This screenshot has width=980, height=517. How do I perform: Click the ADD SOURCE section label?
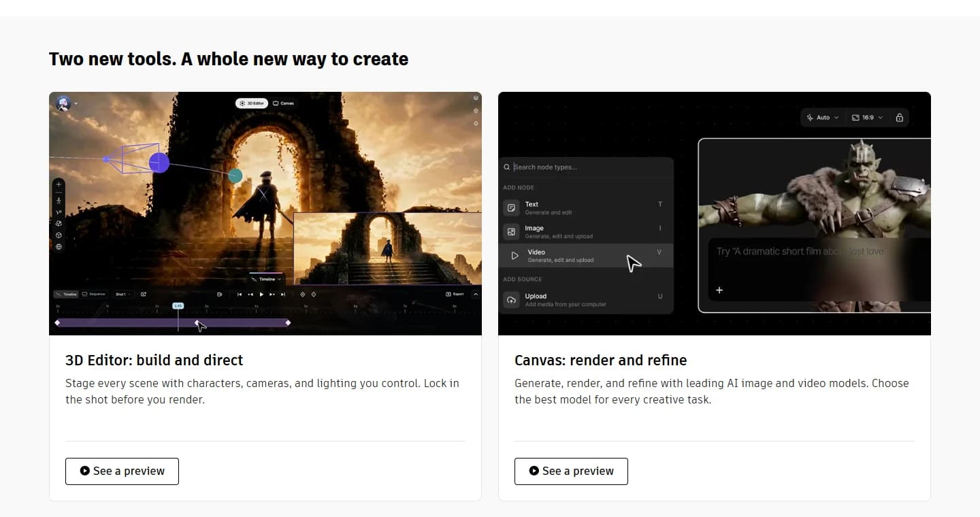click(x=523, y=279)
